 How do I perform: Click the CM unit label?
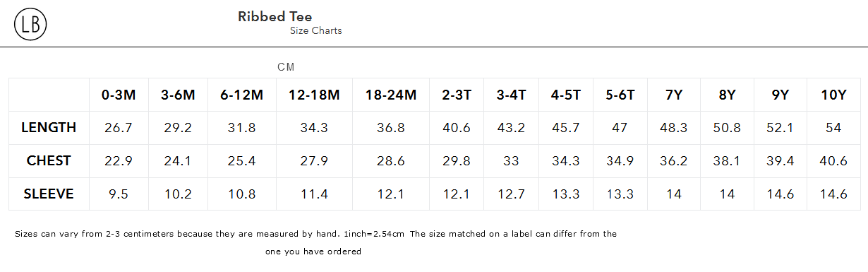point(286,67)
